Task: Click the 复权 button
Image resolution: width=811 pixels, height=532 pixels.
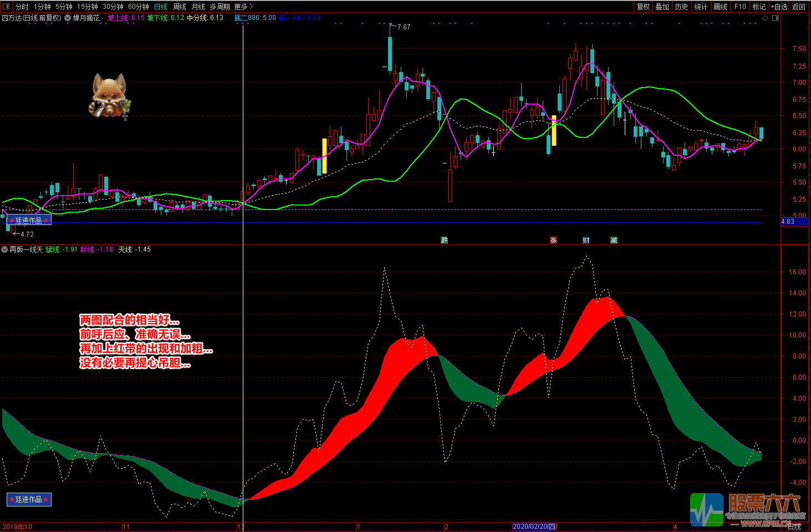Action: pos(643,7)
